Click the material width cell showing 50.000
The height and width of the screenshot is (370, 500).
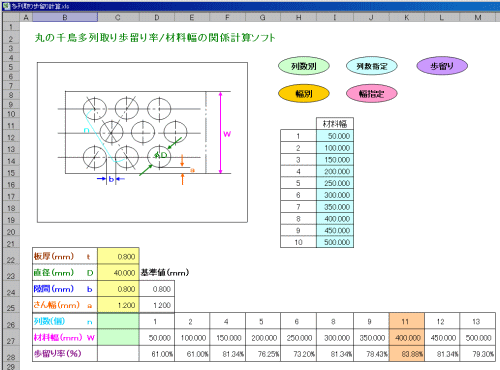tap(335, 136)
